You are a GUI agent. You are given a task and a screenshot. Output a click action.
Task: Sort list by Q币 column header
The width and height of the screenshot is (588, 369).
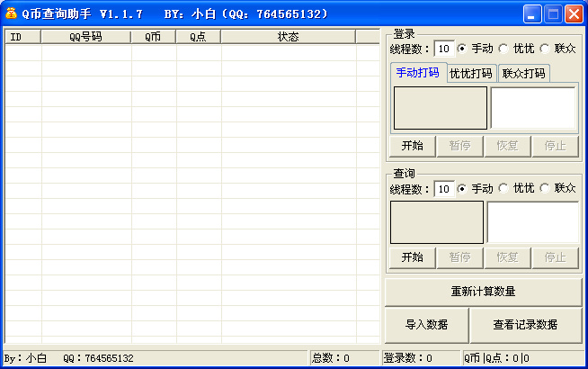[x=154, y=37]
